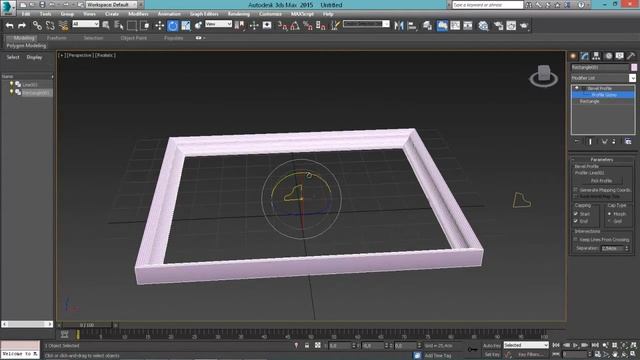Toggle the Capping Start checkbox
The image size is (640, 360).
click(x=576, y=214)
